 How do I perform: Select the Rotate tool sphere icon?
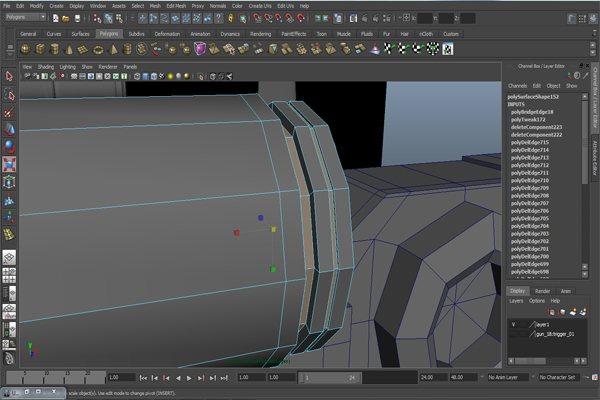point(9,147)
